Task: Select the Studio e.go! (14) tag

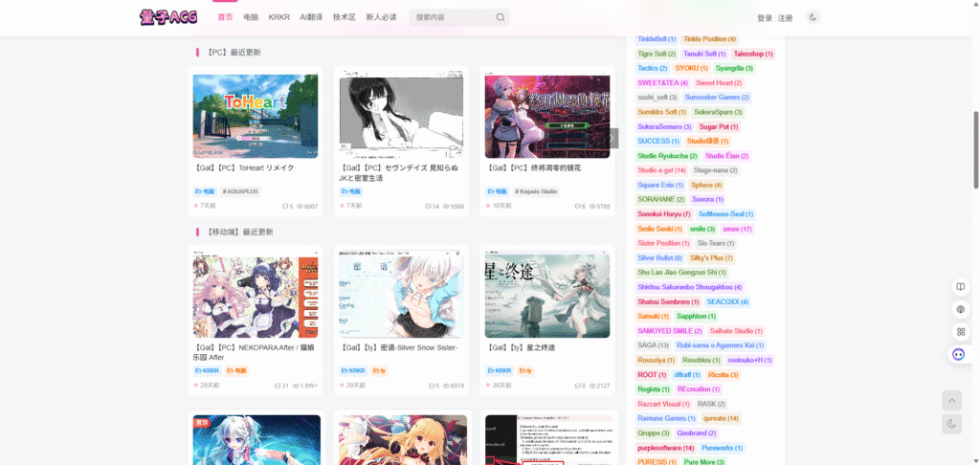Action: (x=662, y=170)
